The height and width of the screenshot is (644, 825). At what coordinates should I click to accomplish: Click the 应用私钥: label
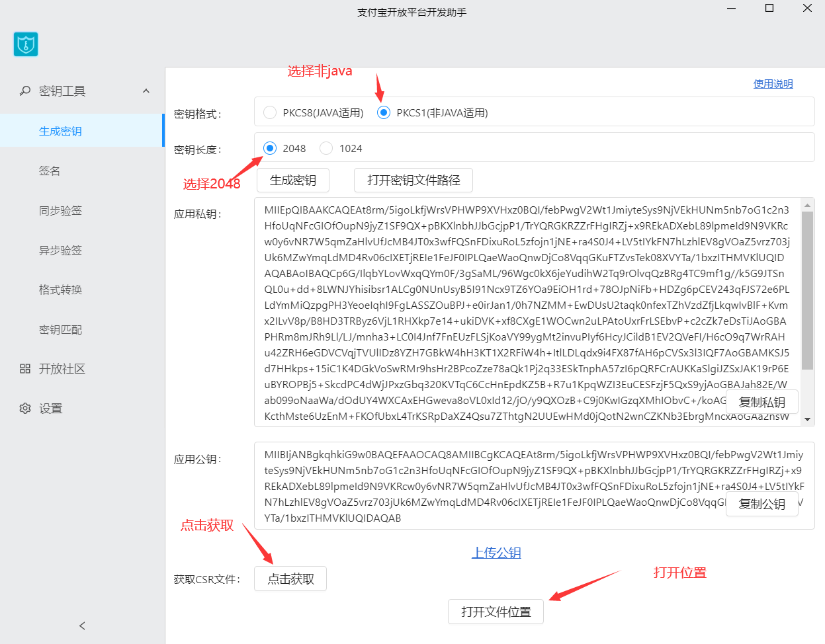pos(197,214)
